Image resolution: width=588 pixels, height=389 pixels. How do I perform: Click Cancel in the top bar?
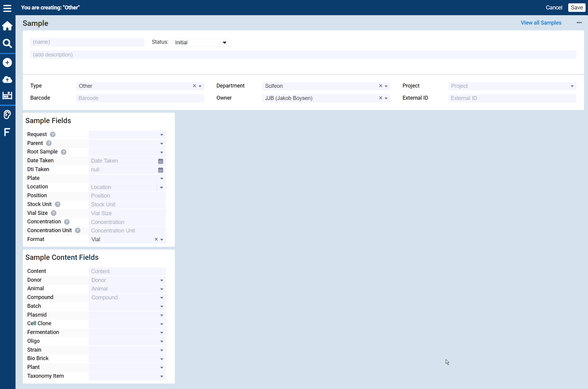pyautogui.click(x=554, y=8)
